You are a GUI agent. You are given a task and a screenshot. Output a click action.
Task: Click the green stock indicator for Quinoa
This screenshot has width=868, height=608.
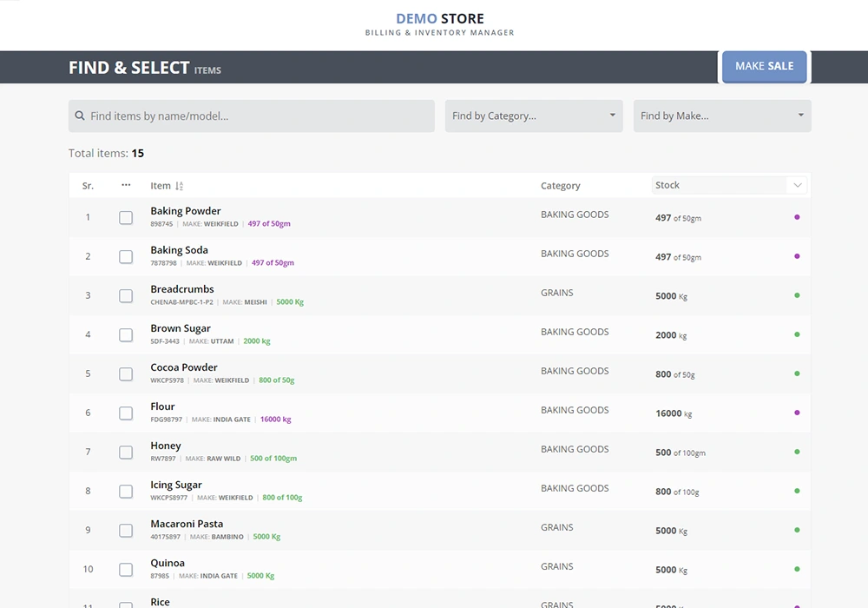[x=797, y=570]
